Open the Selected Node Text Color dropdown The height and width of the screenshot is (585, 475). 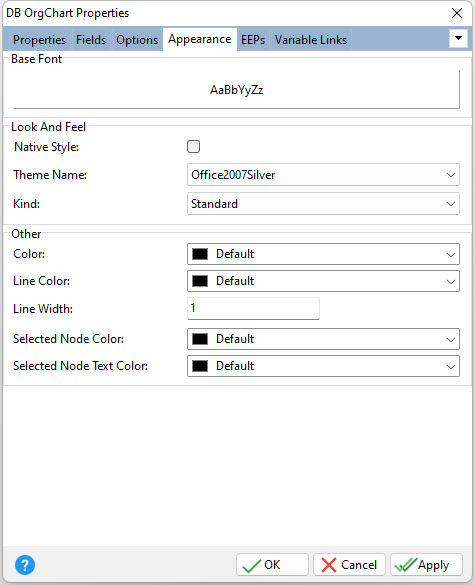(x=323, y=366)
